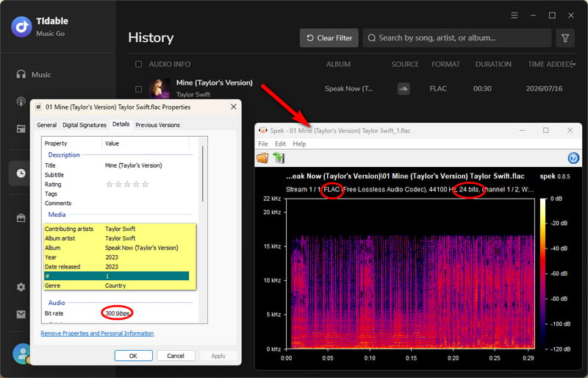This screenshot has width=588, height=378.
Task: Click the Title value Mine (Taylor's Version)
Action: click(x=134, y=165)
